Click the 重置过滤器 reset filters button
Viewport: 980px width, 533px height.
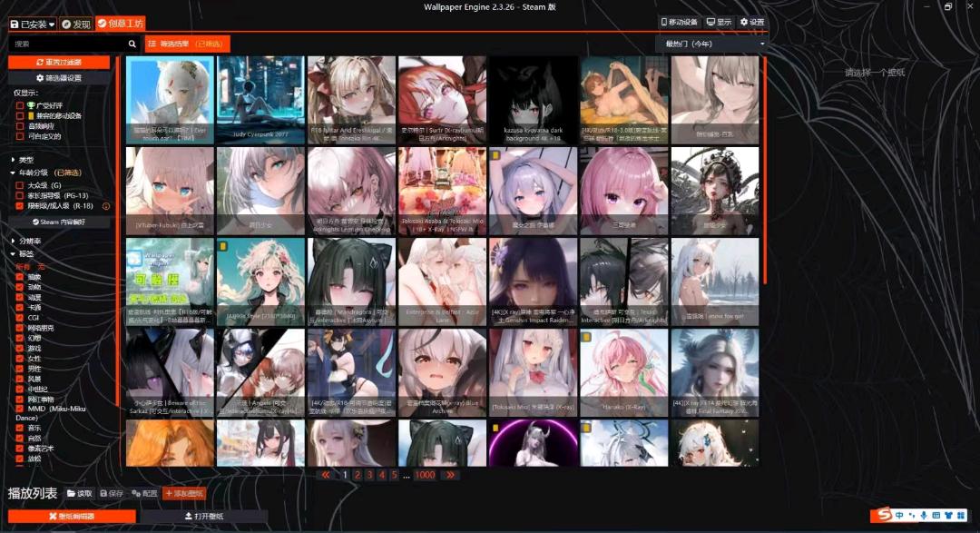[59, 63]
